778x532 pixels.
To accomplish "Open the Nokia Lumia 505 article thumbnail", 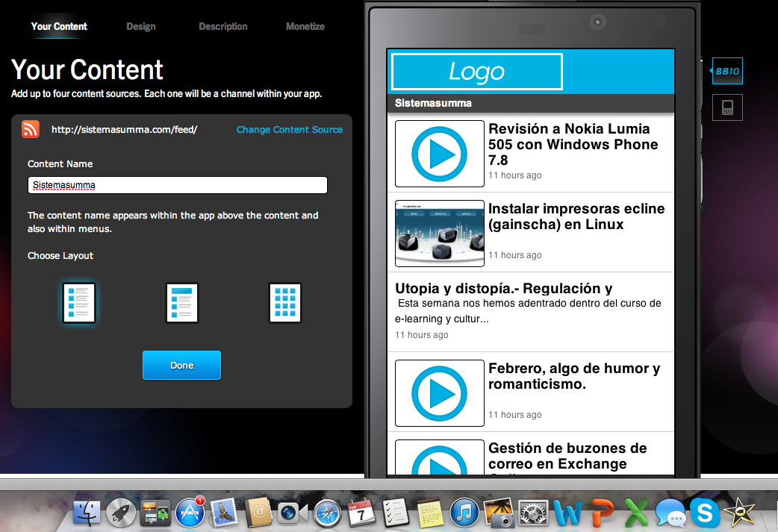I will (x=439, y=154).
